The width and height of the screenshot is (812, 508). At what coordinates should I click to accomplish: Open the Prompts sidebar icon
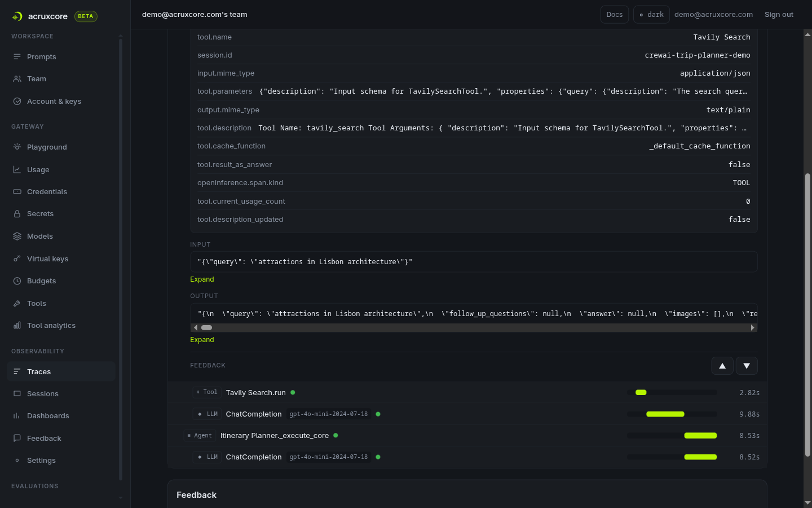point(17,57)
